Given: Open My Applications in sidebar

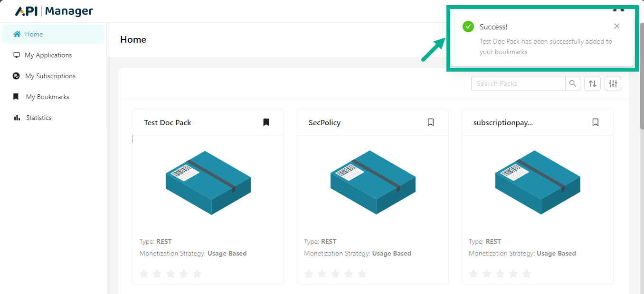Looking at the screenshot, I should coord(48,55).
